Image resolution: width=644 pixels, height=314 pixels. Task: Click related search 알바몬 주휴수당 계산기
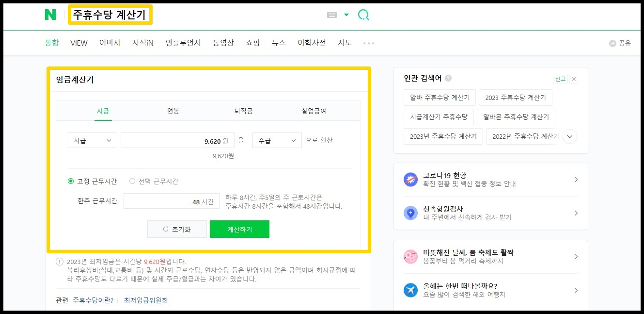(516, 117)
